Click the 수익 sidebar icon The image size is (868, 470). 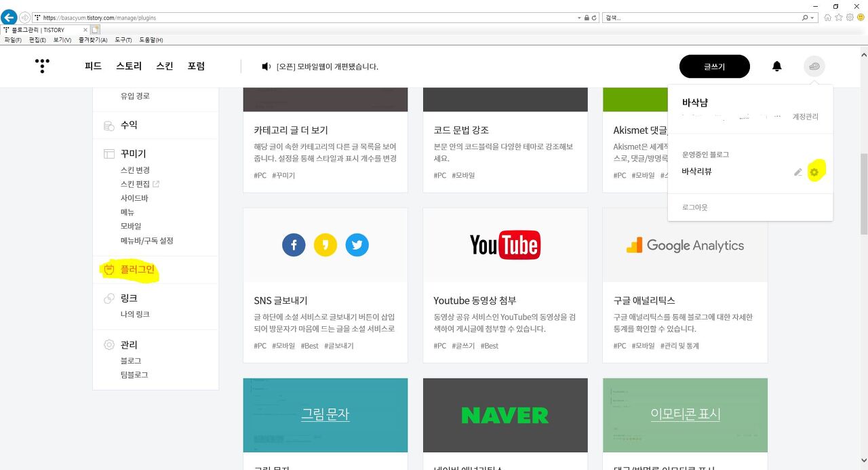[x=108, y=125]
